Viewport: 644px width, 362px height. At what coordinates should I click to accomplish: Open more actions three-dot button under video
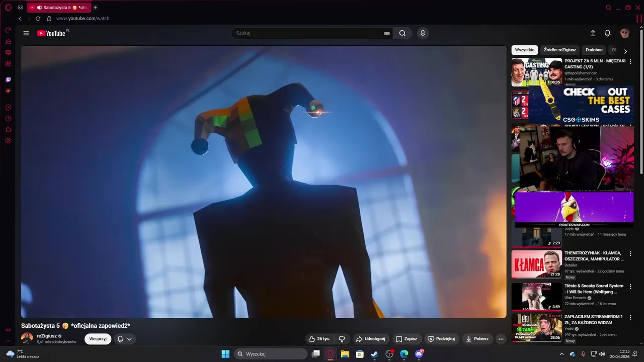coord(501,339)
